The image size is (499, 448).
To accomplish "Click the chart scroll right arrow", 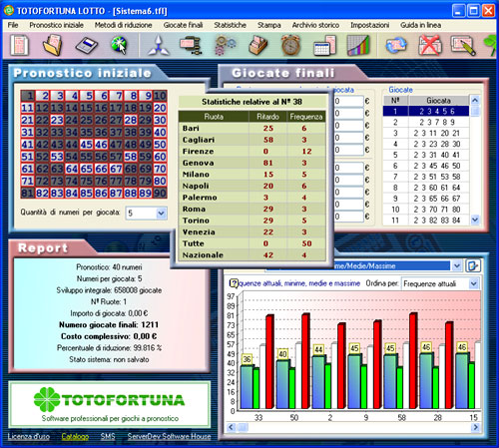I will (475, 427).
